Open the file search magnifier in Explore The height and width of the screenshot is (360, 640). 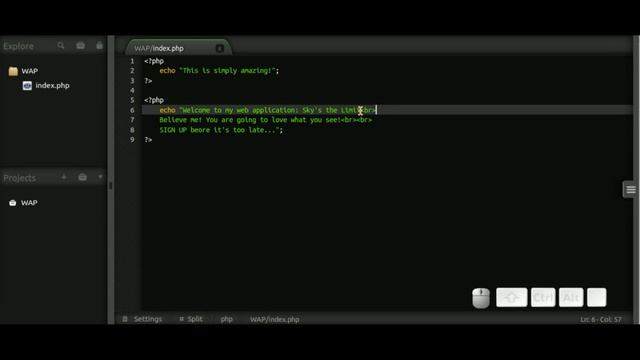61,46
